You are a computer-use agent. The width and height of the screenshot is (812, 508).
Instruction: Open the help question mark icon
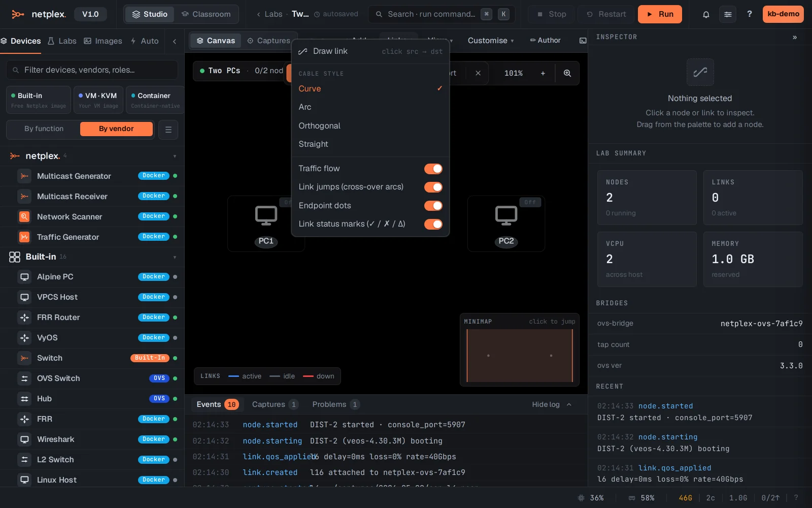(x=749, y=14)
